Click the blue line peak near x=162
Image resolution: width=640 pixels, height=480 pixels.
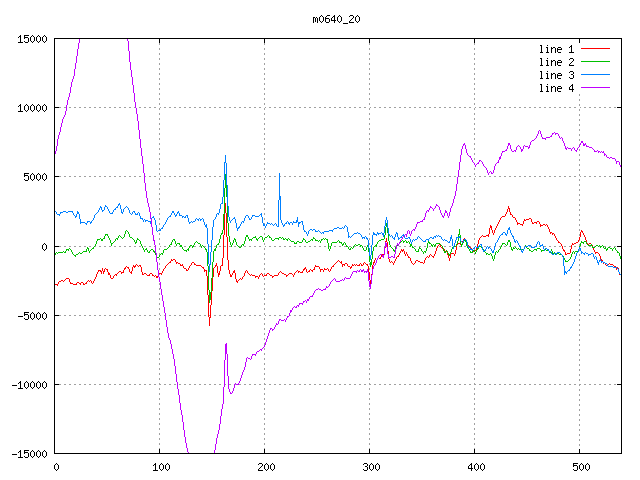pyautogui.click(x=225, y=156)
